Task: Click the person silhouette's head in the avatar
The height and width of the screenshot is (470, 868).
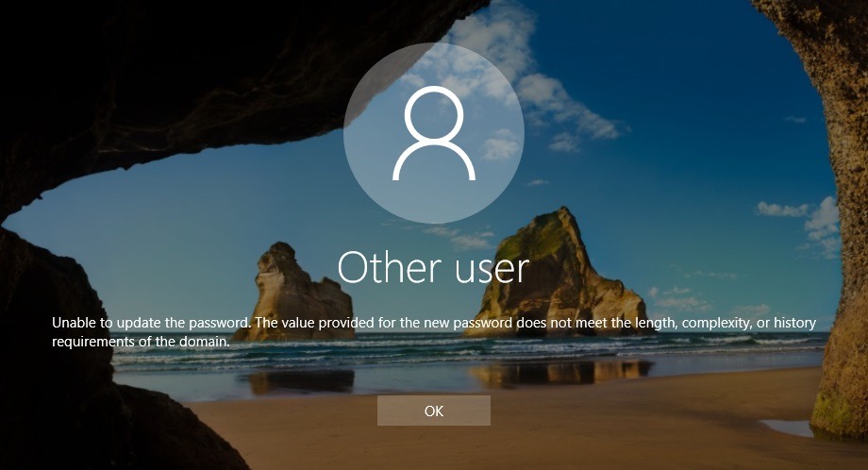Action: click(433, 114)
